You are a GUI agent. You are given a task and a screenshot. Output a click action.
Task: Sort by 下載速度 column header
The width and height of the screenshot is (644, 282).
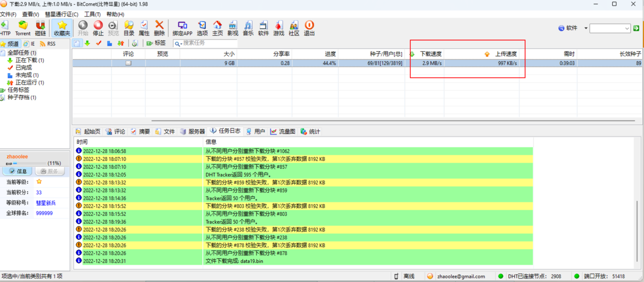tap(426, 53)
